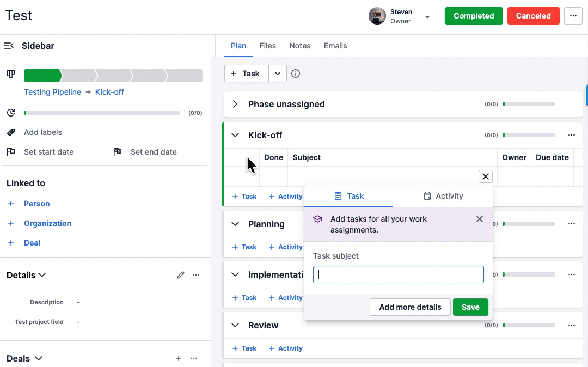588x367 pixels.
Task: Switch to the Activity tab in the popup
Action: pos(443,196)
